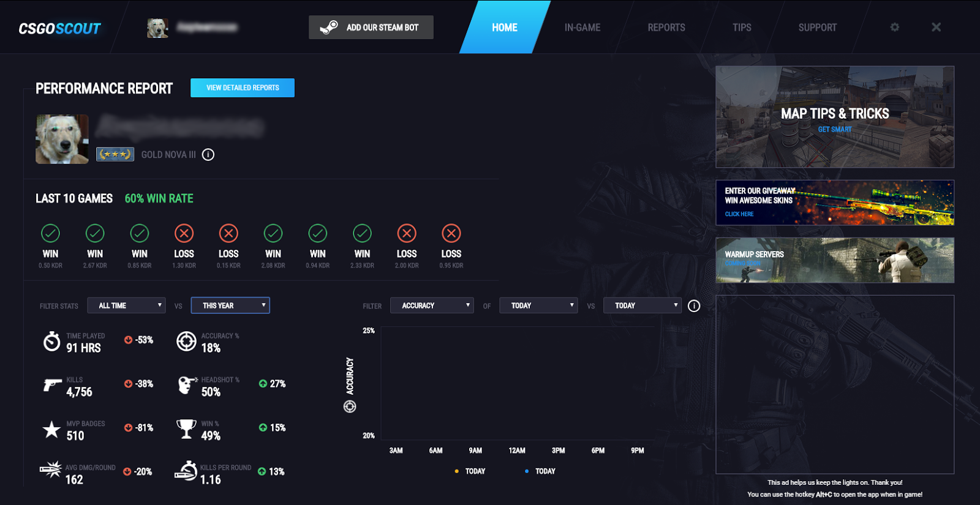Click the 162 avg damage value
Viewport: 980px width, 505px height.
tap(74, 480)
